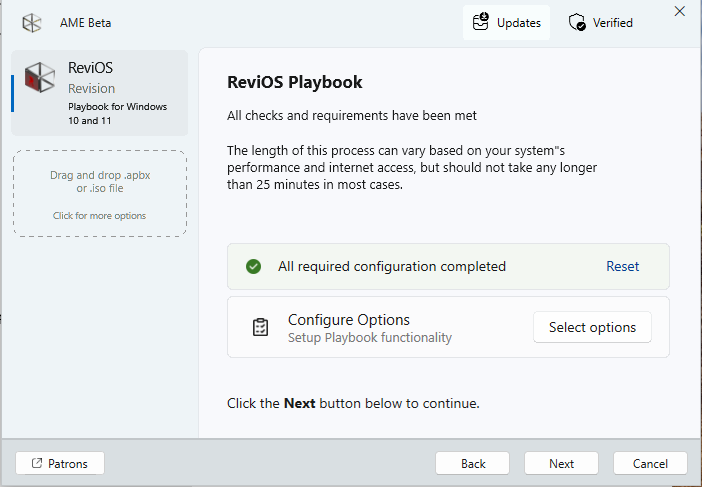
Task: Click the Next button
Action: (x=561, y=463)
